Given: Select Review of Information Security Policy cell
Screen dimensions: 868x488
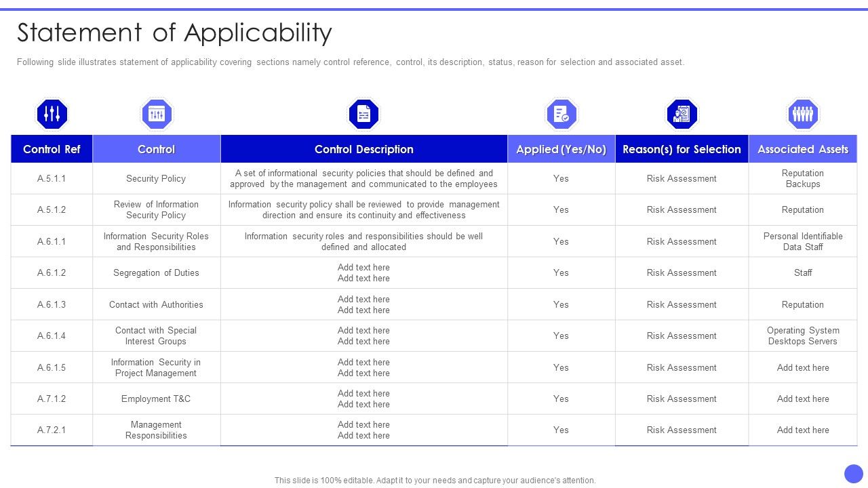Looking at the screenshot, I should point(156,210).
